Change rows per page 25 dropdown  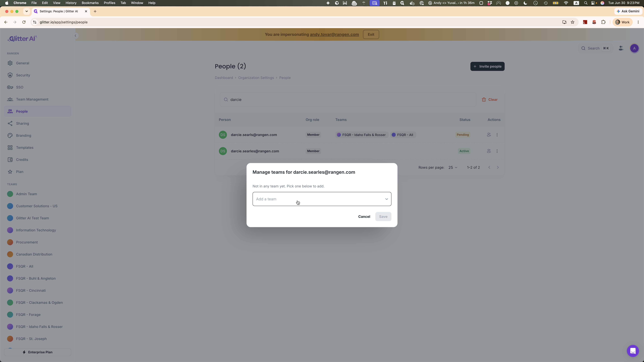[453, 167]
